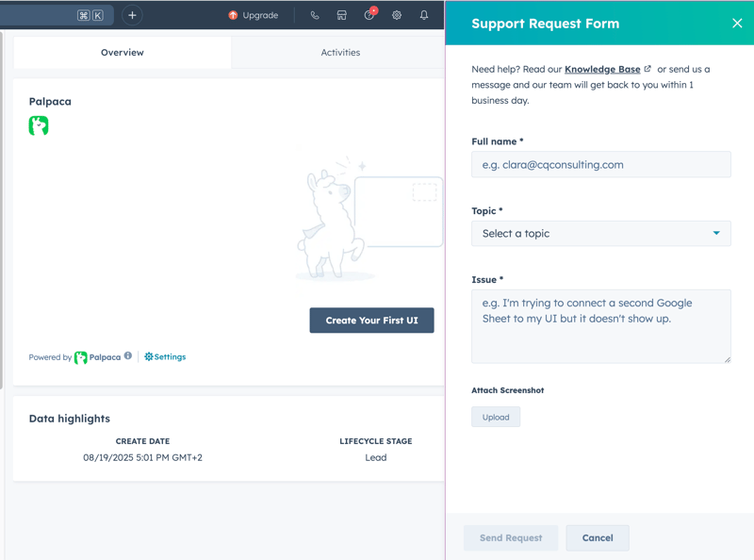This screenshot has width=754, height=560.
Task: Click the green Palpaca alpaca logo
Action: (x=39, y=125)
